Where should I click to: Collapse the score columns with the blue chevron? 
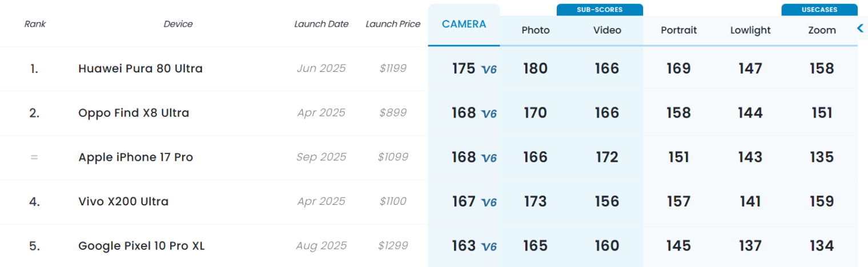pos(860,28)
